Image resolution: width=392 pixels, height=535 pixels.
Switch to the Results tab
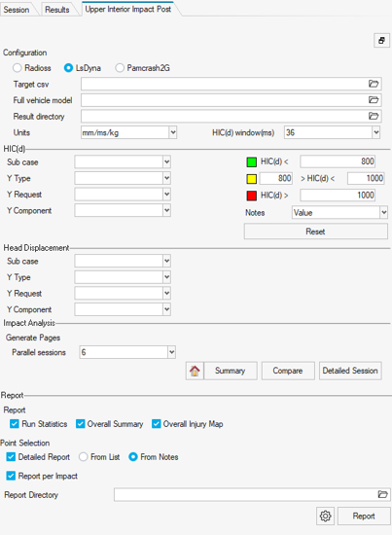(x=57, y=10)
